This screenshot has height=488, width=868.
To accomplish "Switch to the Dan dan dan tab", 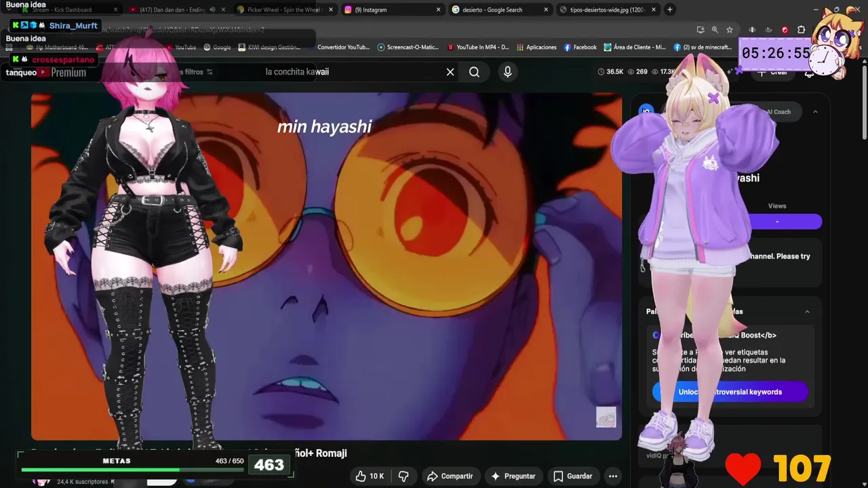I will point(177,10).
